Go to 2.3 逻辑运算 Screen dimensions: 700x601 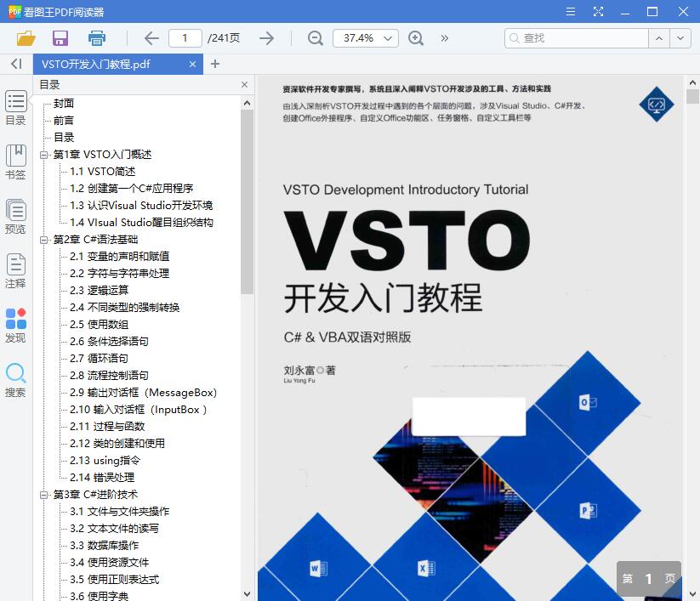(x=100, y=291)
